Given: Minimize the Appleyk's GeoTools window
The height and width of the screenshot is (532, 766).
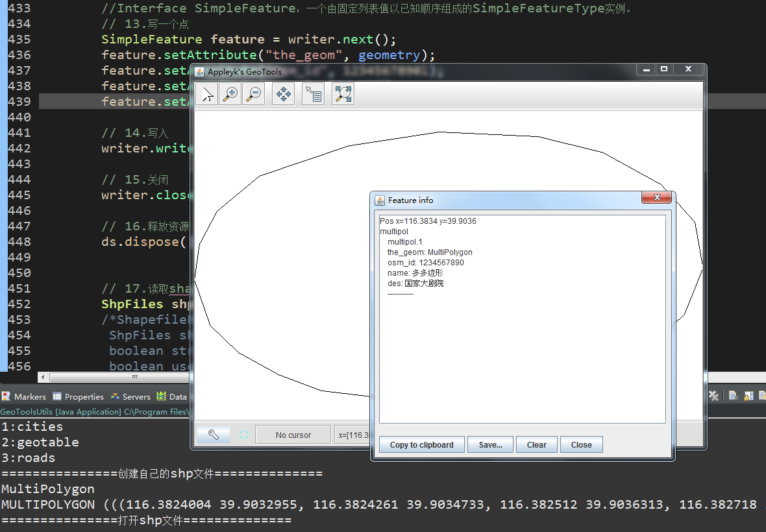Looking at the screenshot, I should 647,69.
